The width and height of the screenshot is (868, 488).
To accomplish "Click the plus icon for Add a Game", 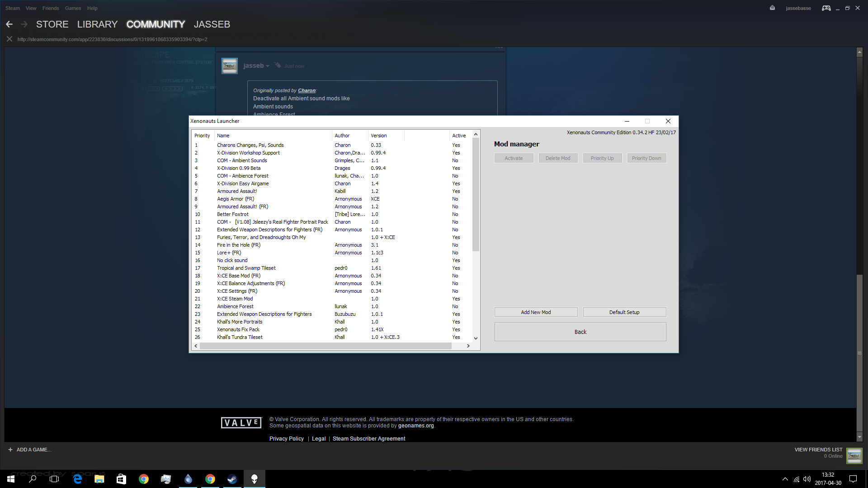I will (10, 450).
